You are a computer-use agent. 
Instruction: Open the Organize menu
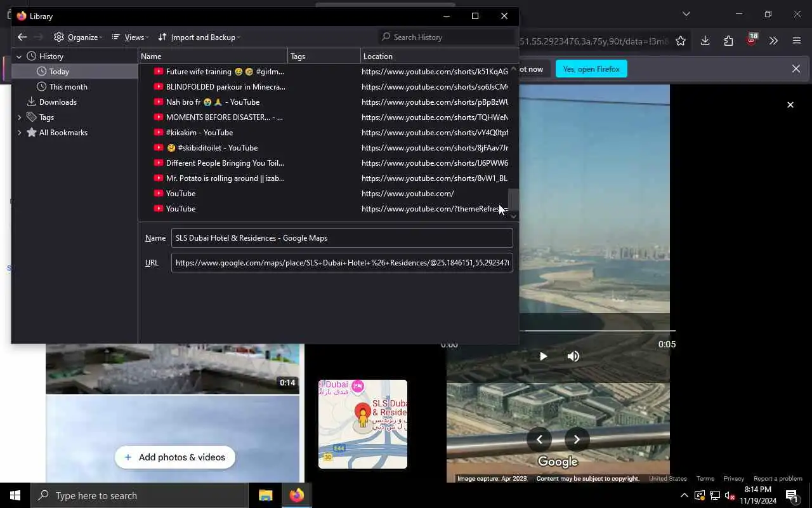point(78,37)
